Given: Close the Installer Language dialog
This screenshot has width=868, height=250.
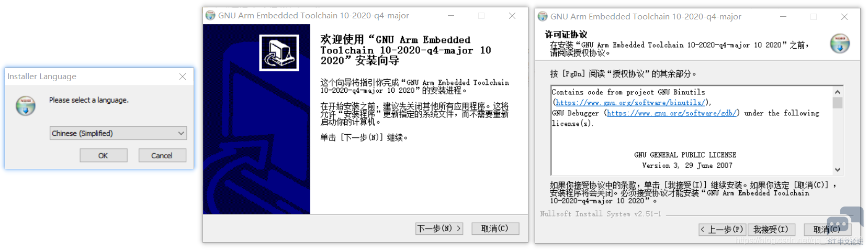Looking at the screenshot, I should (x=183, y=77).
